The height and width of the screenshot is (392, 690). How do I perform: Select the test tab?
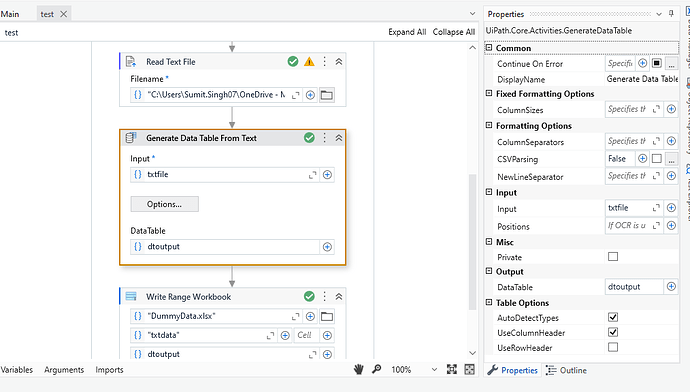click(47, 14)
